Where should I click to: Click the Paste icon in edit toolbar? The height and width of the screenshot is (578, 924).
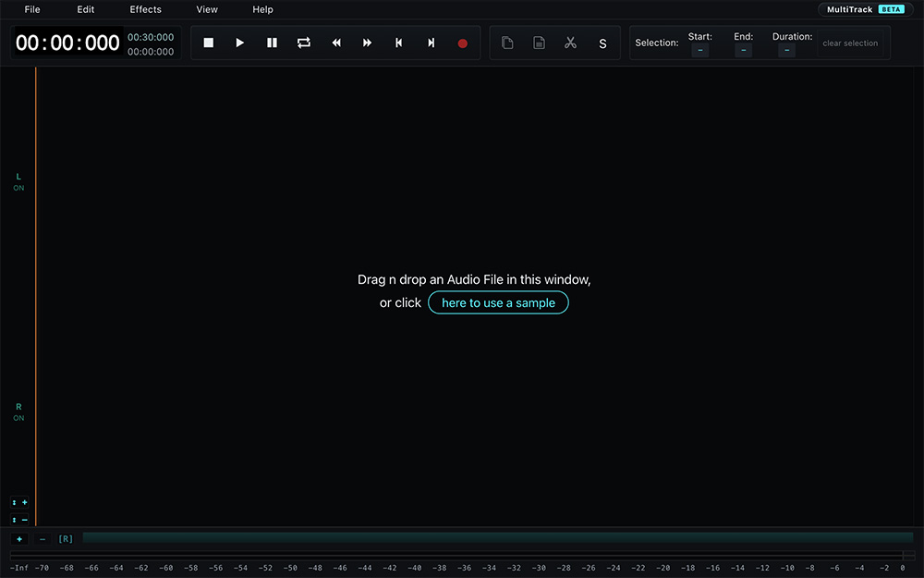point(539,43)
